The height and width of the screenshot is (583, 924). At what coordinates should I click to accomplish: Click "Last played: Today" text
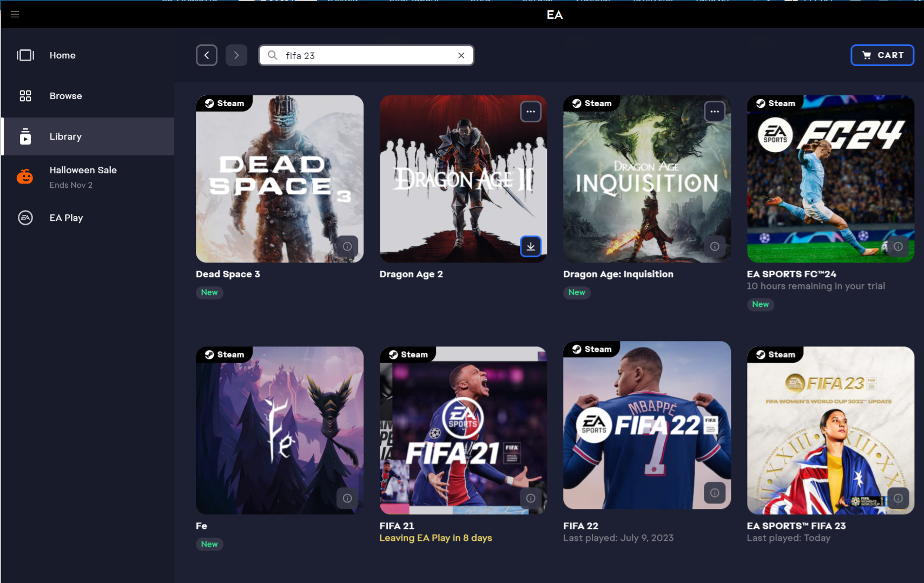click(x=788, y=538)
